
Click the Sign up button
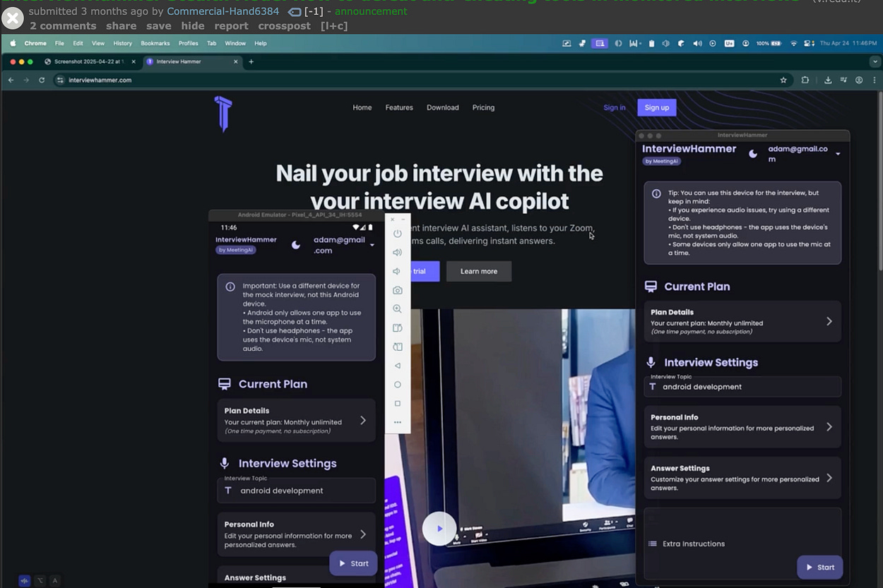657,107
